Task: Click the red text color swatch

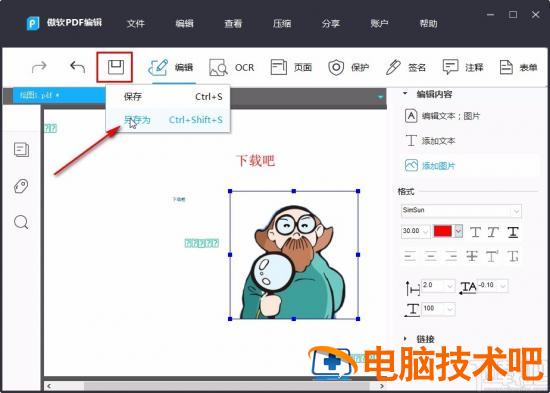Action: click(443, 231)
